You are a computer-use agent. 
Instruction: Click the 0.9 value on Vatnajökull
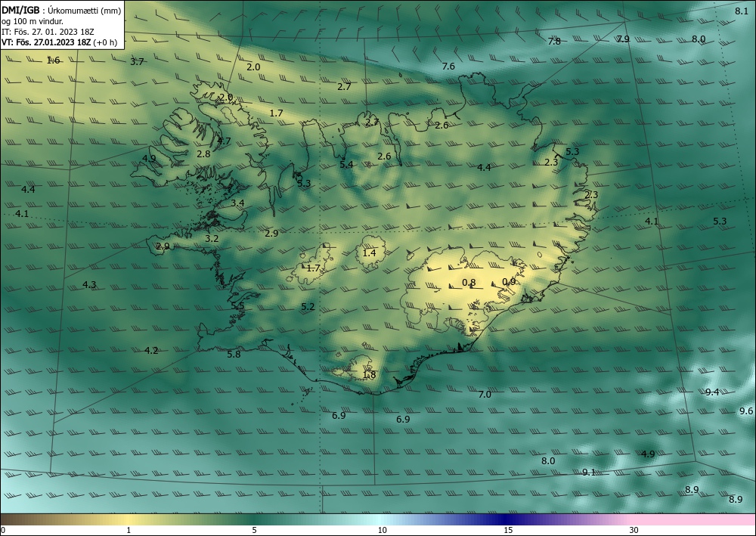[x=509, y=282]
